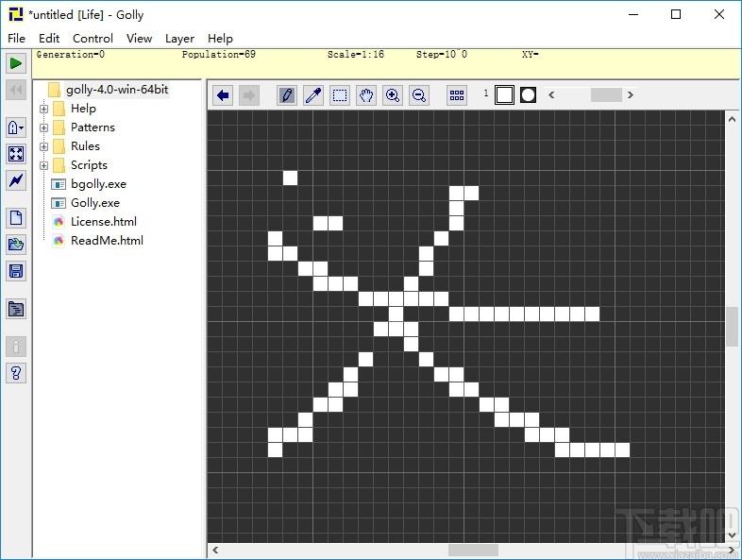Maximize the Golly window
This screenshot has width=742, height=560.
coord(676,15)
